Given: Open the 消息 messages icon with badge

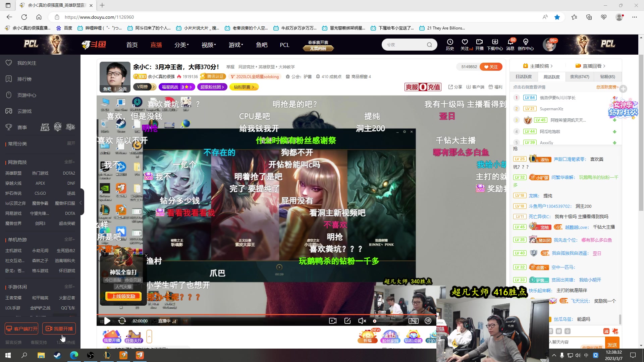Looking at the screenshot, I should [510, 45].
